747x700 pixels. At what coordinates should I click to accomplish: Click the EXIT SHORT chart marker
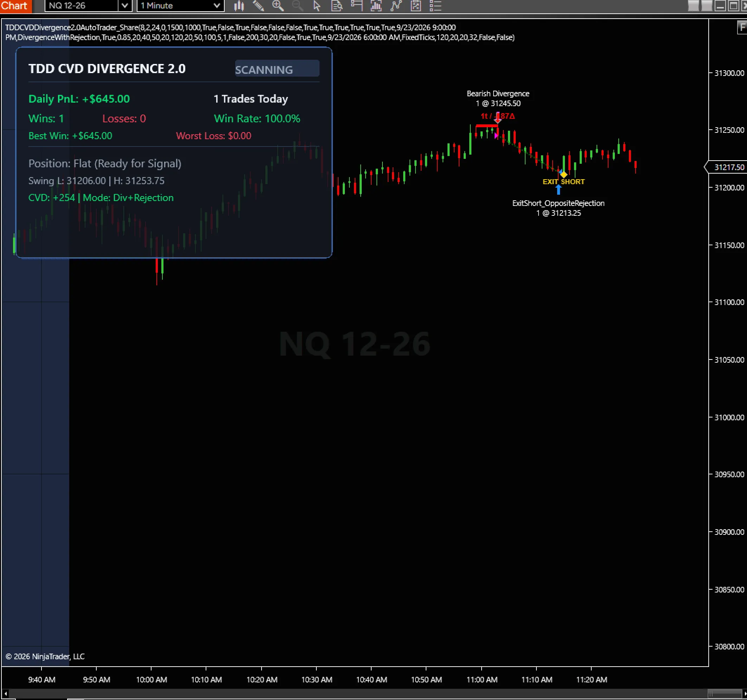(x=563, y=182)
